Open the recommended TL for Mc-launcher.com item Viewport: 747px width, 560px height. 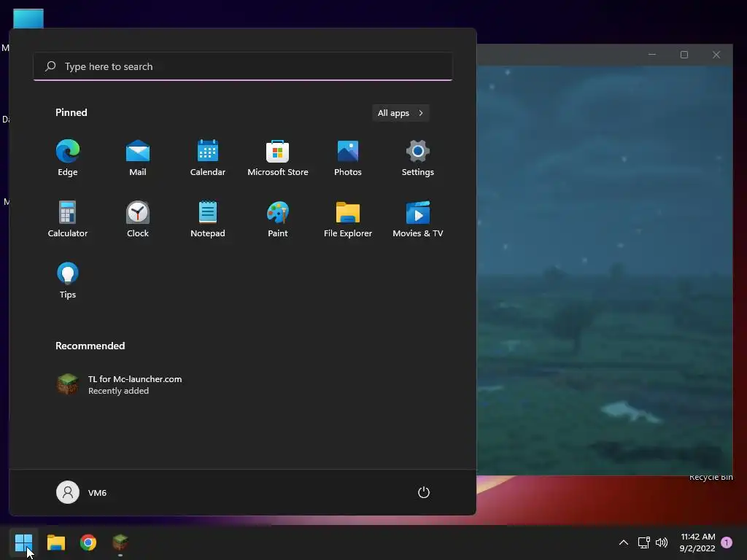[x=119, y=384]
